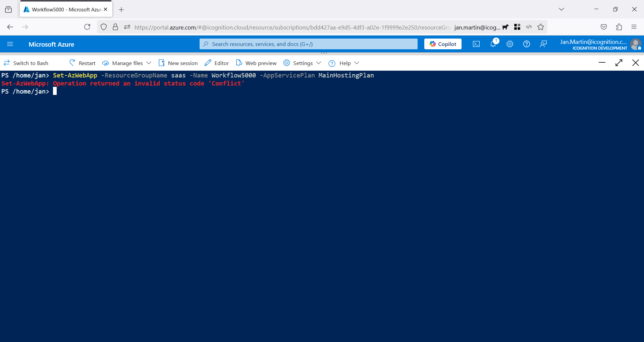Restart the Cloud Shell
Screen dimensions: 644x342
tap(82, 63)
